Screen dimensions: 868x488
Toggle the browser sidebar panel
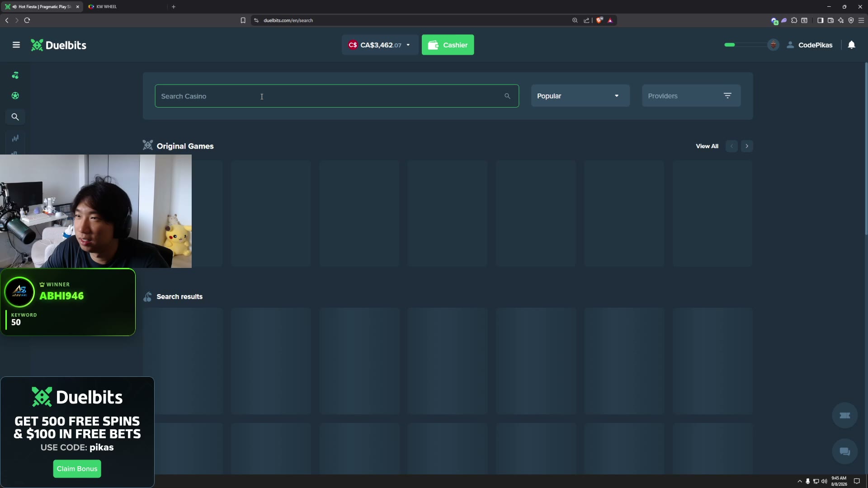(820, 20)
